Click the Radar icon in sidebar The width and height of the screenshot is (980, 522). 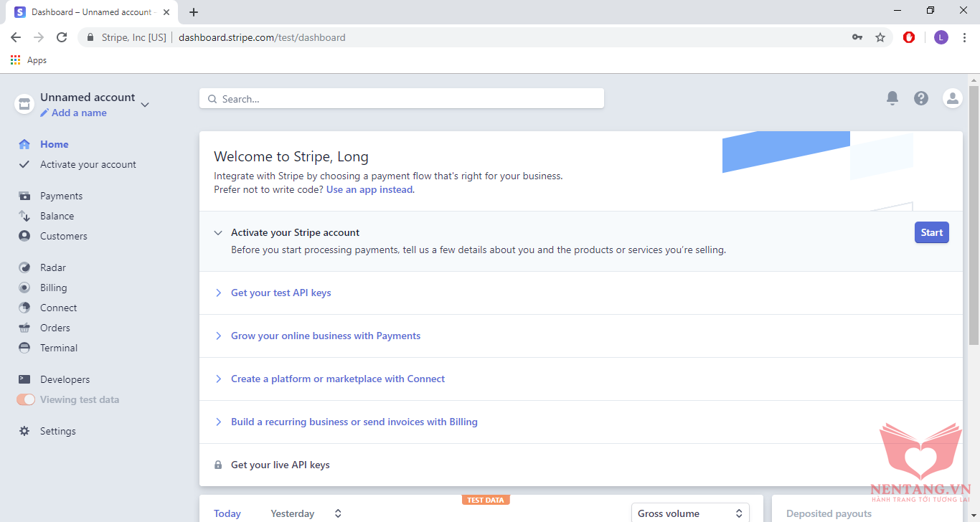pyautogui.click(x=24, y=267)
